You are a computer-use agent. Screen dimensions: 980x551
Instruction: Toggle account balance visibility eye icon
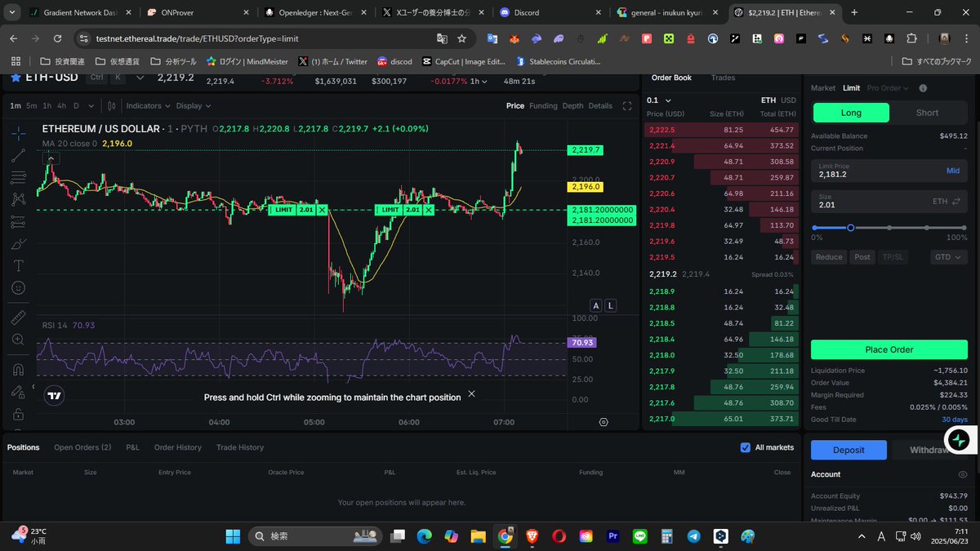(962, 474)
